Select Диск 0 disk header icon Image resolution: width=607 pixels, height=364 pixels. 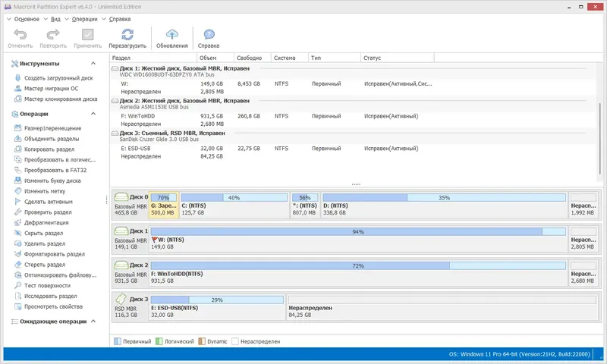tap(121, 197)
